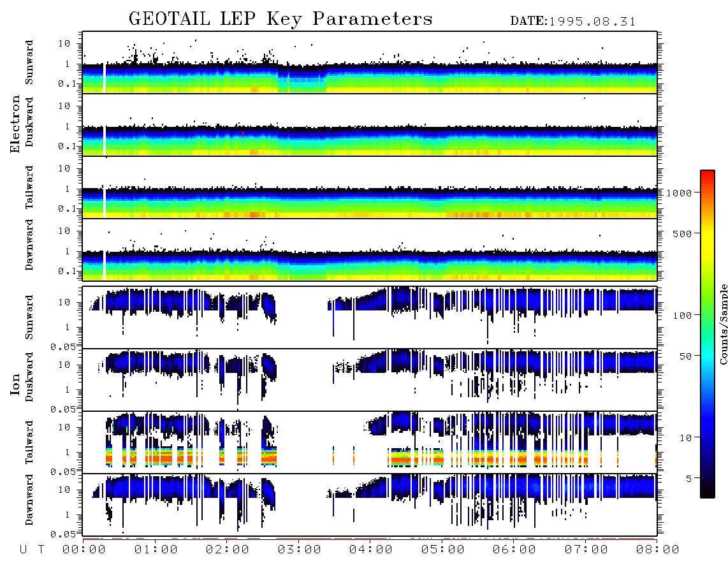
Task: Click the Counts/Sample color bar
Action: (708, 334)
